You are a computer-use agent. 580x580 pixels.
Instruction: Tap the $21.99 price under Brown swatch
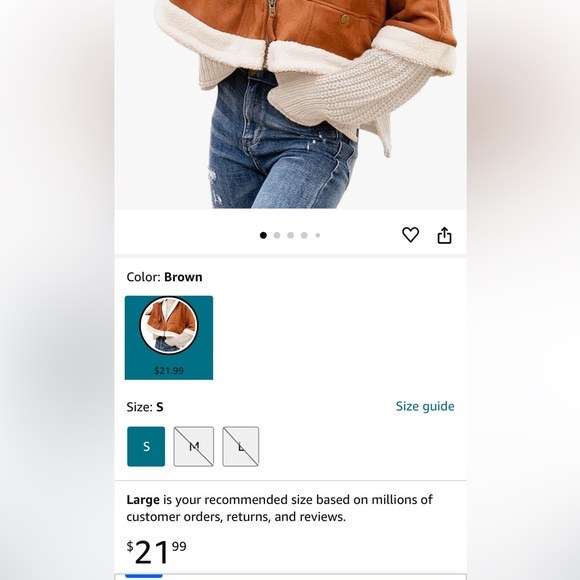pos(169,370)
